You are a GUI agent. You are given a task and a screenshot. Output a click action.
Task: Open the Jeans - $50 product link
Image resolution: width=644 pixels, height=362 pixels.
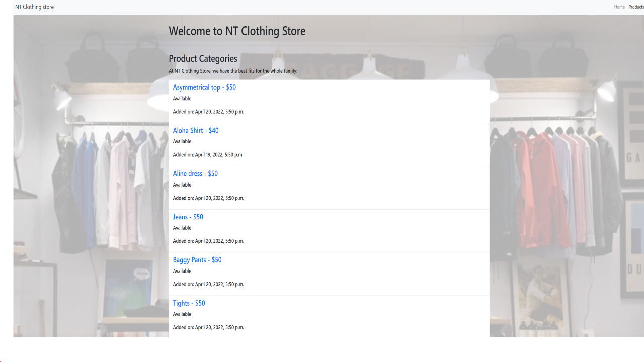pyautogui.click(x=188, y=217)
